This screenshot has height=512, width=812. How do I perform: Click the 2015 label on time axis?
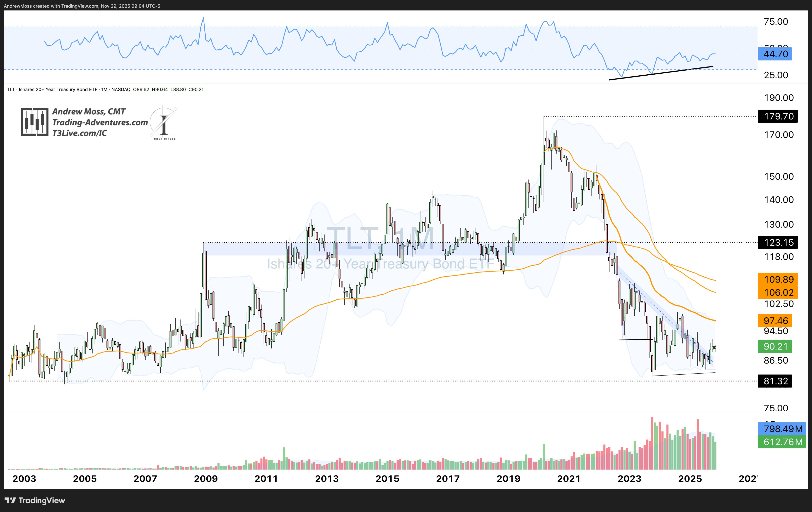tap(387, 479)
